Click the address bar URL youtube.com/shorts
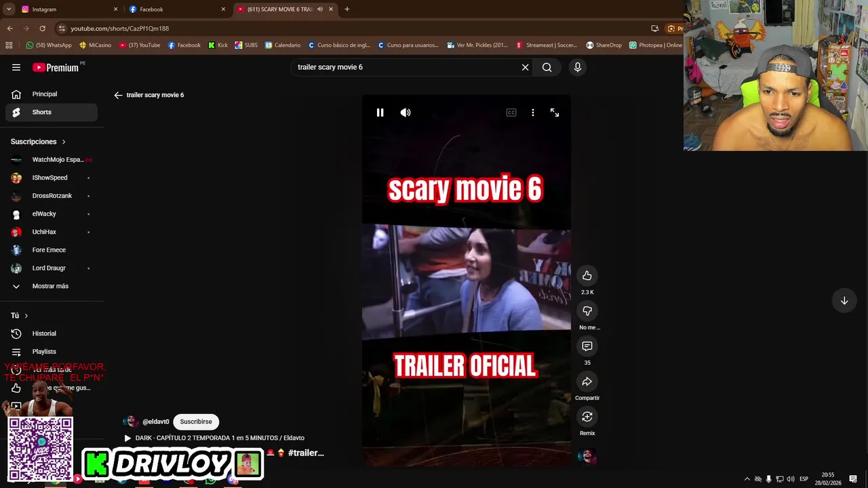The image size is (868, 488). point(119,28)
